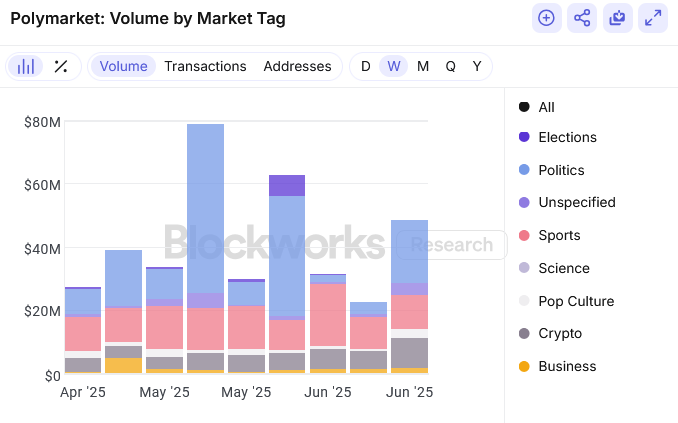Set daily interval D

tap(366, 67)
